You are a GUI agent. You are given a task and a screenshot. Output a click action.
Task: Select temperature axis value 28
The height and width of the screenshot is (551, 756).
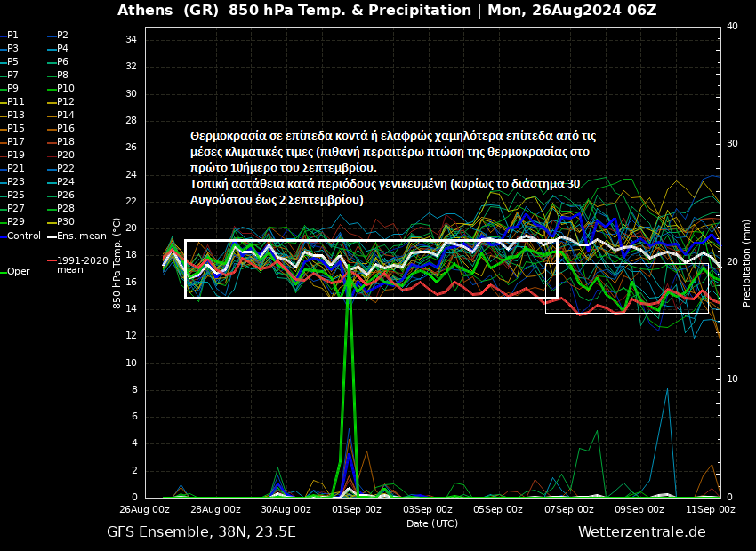tap(131, 120)
